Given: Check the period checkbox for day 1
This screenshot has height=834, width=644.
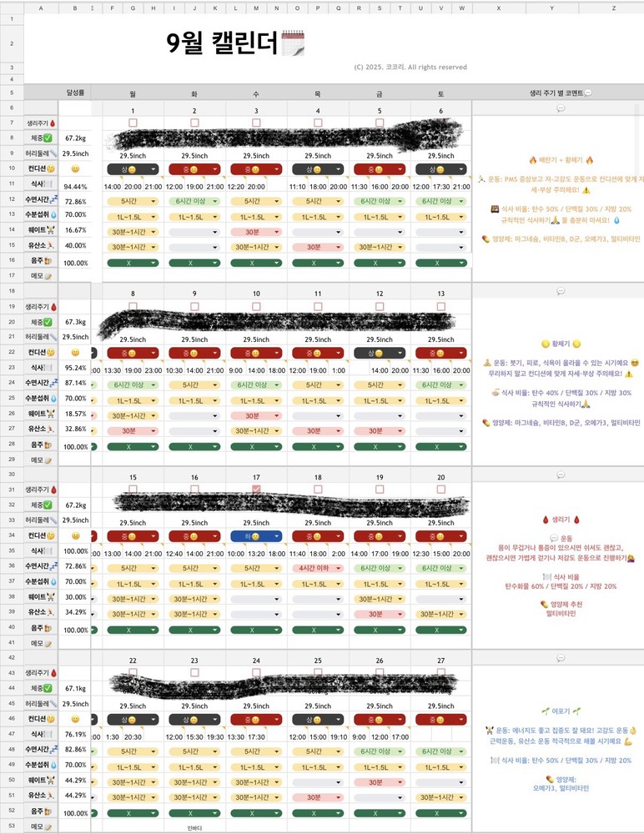Looking at the screenshot, I should [x=133, y=123].
